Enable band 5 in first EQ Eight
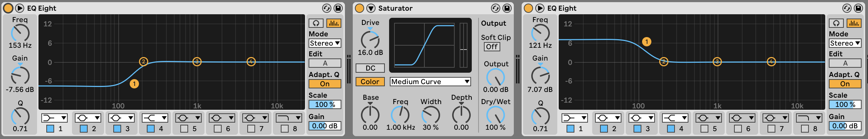Screen dimensions: 868x139 coord(184,129)
